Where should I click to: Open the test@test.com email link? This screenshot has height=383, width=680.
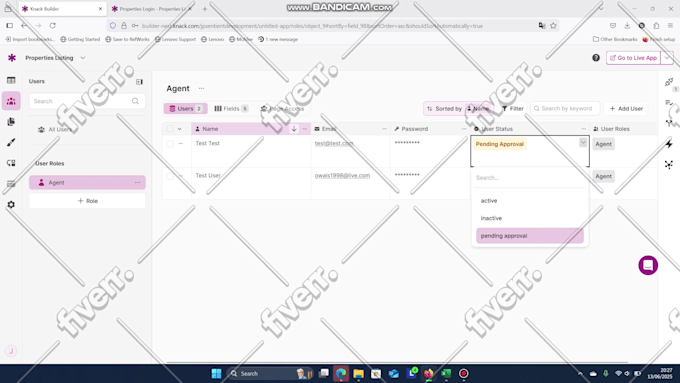(334, 143)
